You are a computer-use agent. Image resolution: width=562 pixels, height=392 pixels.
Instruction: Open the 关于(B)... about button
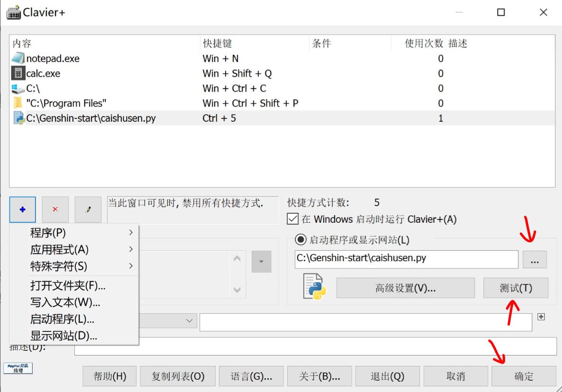click(319, 376)
